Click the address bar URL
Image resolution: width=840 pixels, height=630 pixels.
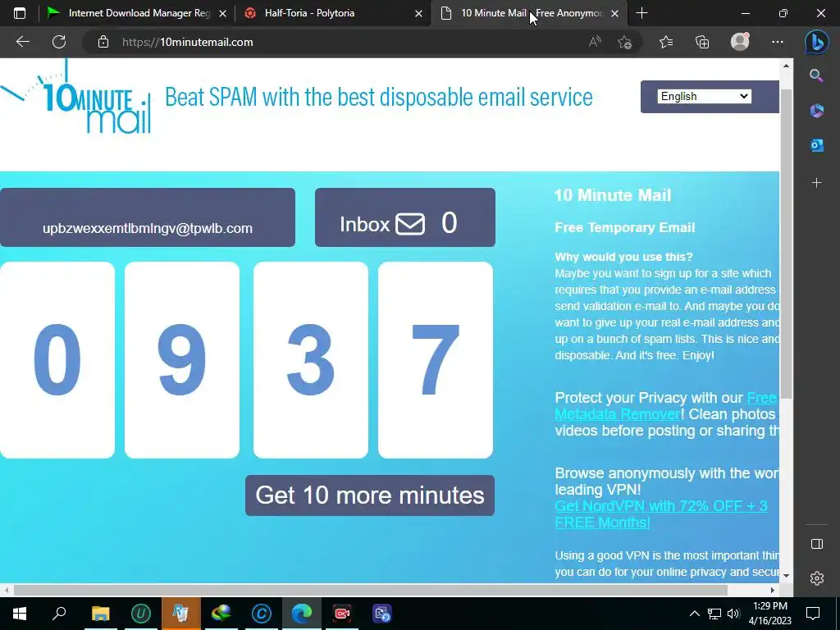pos(188,42)
